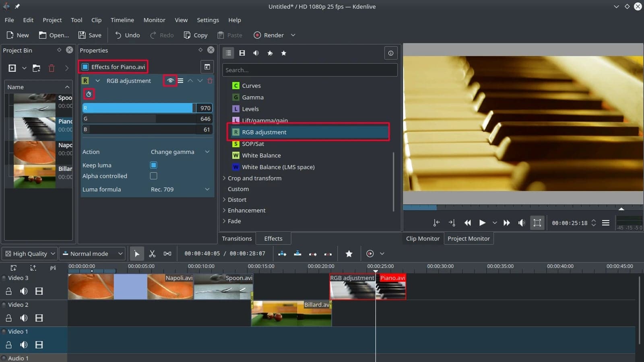Switch to the Clip Monitor tab
This screenshot has width=644, height=362.
[x=423, y=239]
